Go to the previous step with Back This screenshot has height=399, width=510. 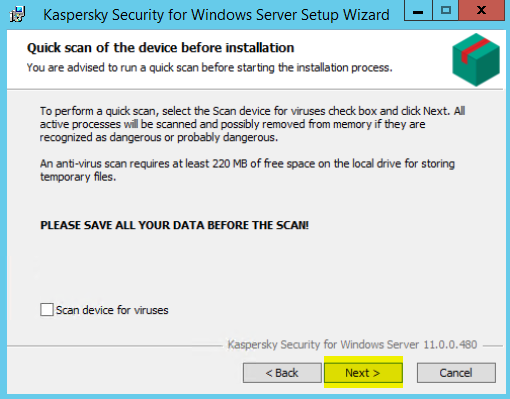tap(282, 373)
